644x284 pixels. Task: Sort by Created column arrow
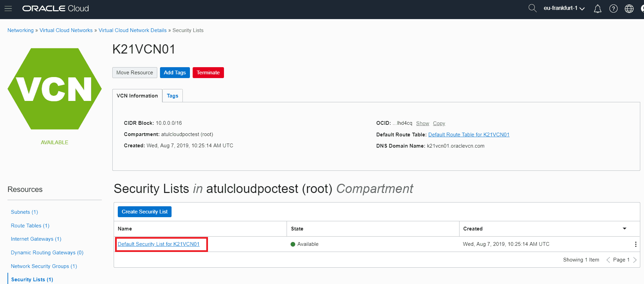coord(625,228)
